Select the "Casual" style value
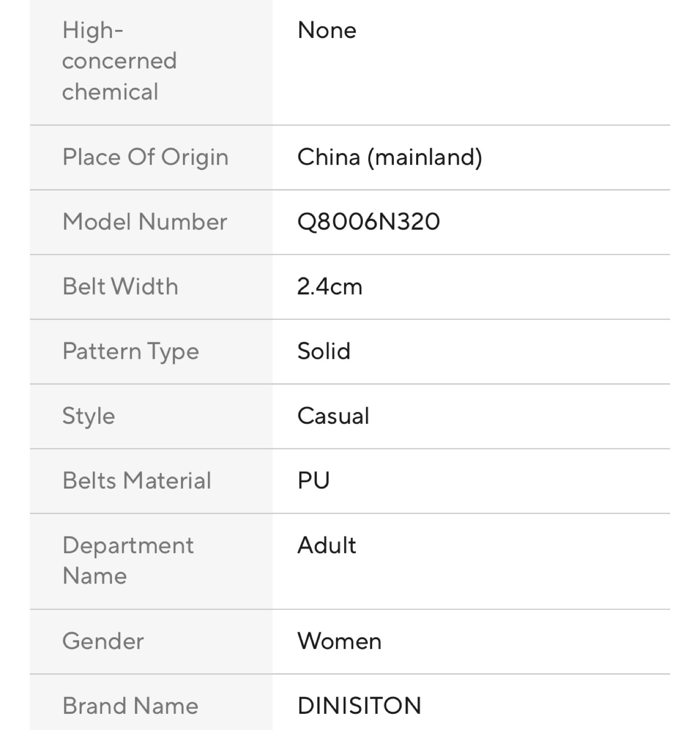 333,416
